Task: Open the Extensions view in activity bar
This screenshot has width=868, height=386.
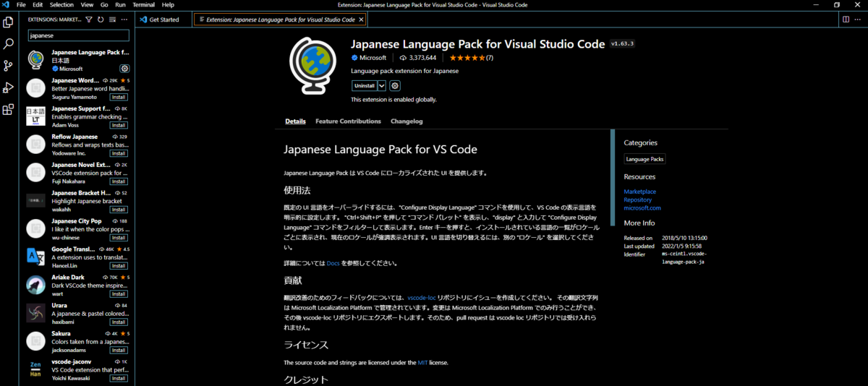Action: 8,110
